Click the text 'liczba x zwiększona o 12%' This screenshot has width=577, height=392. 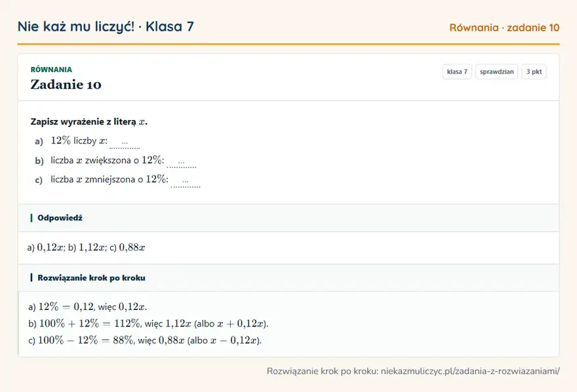coord(108,161)
